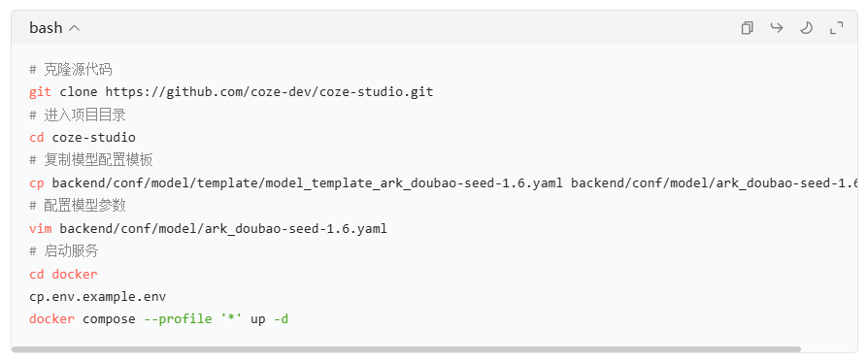Screen dimensions: 868x363
Task: Click the '# 进入项目目录' comment
Action: [78, 115]
